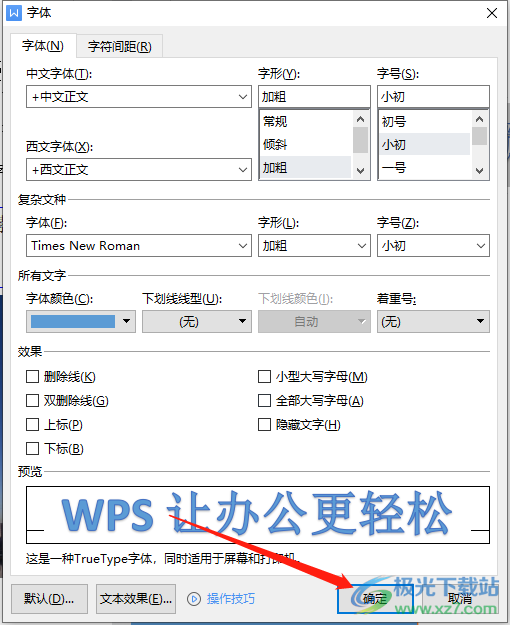This screenshot has width=510, height=625.
Task: Click the play icon beside 操作技巧
Action: pyautogui.click(x=194, y=599)
